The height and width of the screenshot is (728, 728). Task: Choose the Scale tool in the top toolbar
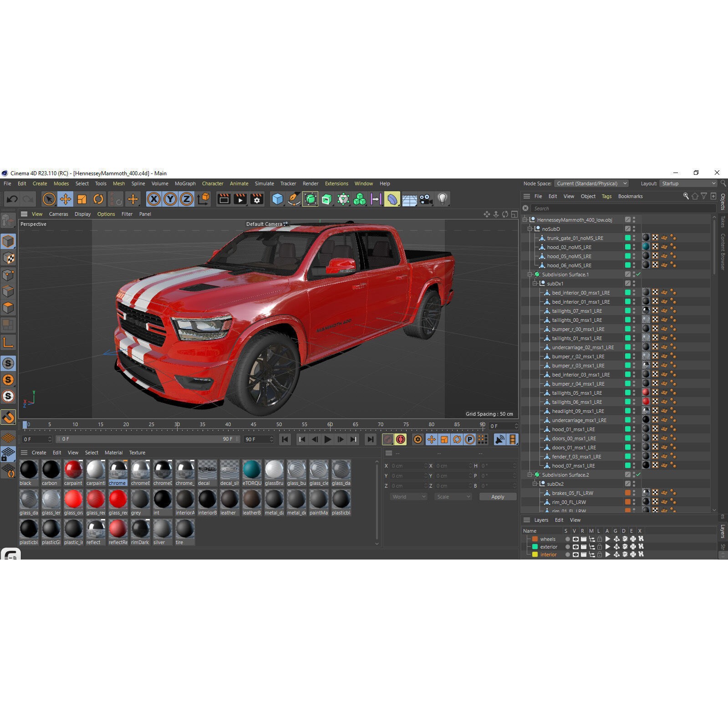(x=82, y=199)
